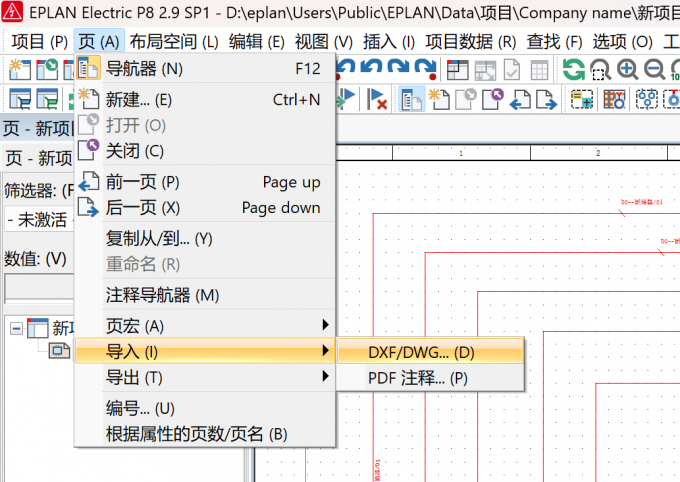Open the 项目数据 (R) menu
The height and width of the screenshot is (482, 680).
(x=471, y=42)
